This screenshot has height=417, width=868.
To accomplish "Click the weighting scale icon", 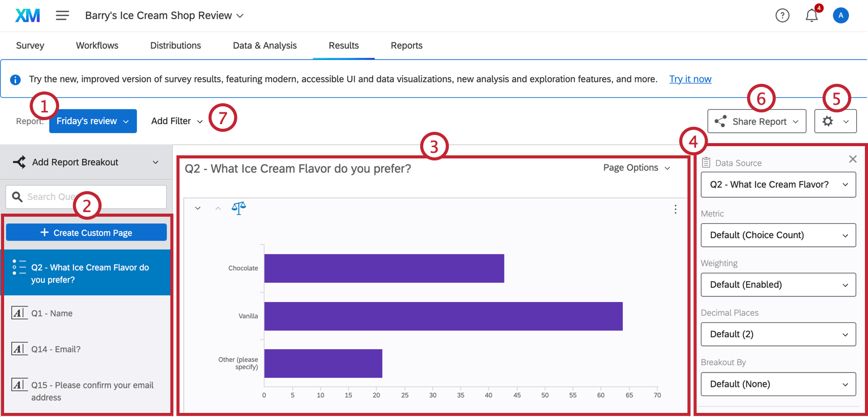I will coord(238,208).
